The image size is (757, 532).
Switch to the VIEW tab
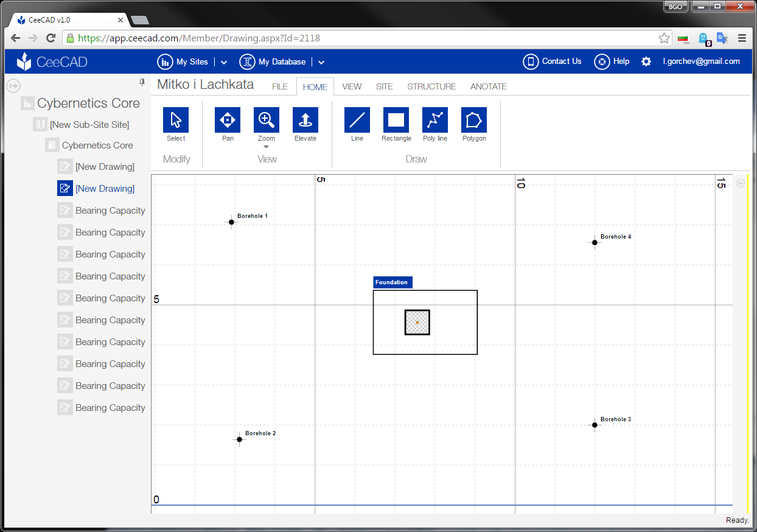coord(352,86)
